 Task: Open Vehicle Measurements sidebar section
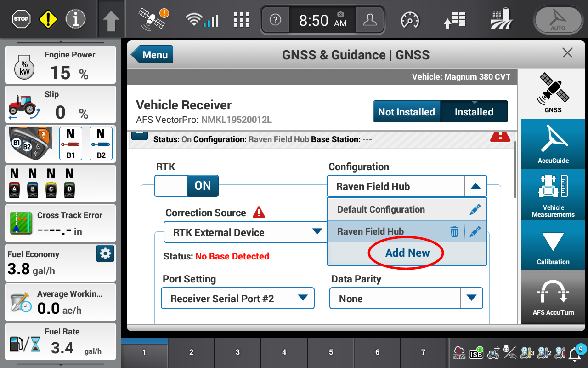coord(553,194)
